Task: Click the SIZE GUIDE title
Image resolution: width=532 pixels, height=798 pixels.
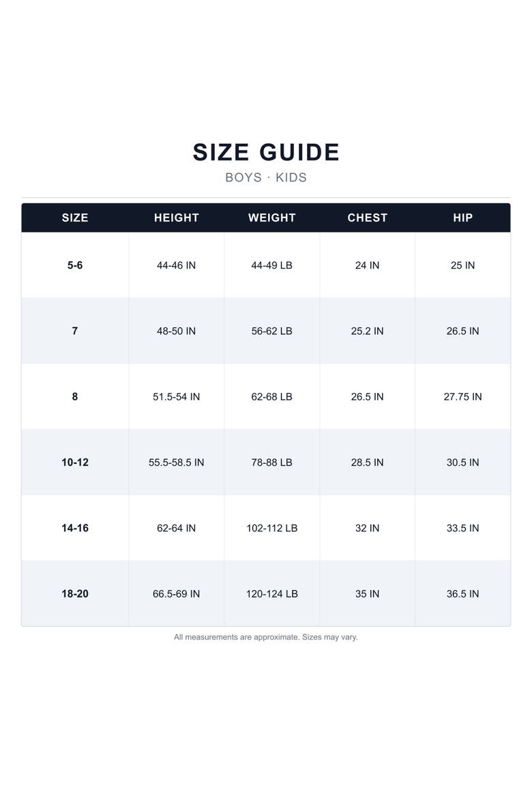Action: pyautogui.click(x=266, y=152)
